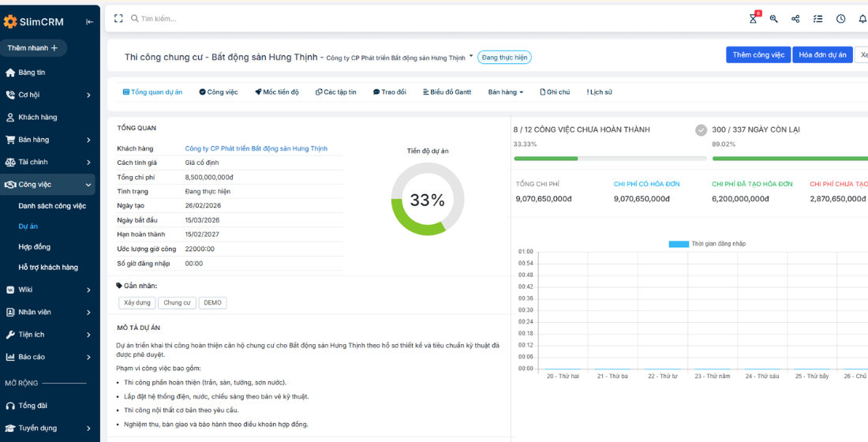Screen dimensions: 868x442
Task: Click the DEMO tag
Action: tap(212, 303)
